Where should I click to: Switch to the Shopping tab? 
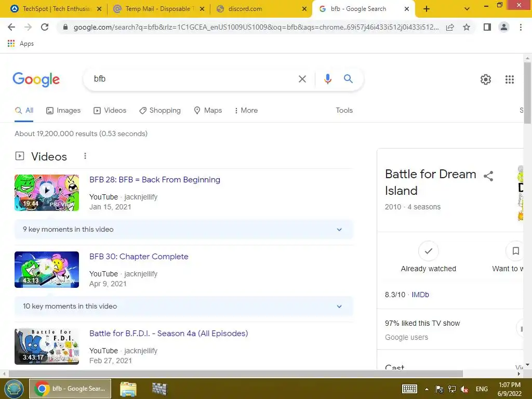coord(160,110)
